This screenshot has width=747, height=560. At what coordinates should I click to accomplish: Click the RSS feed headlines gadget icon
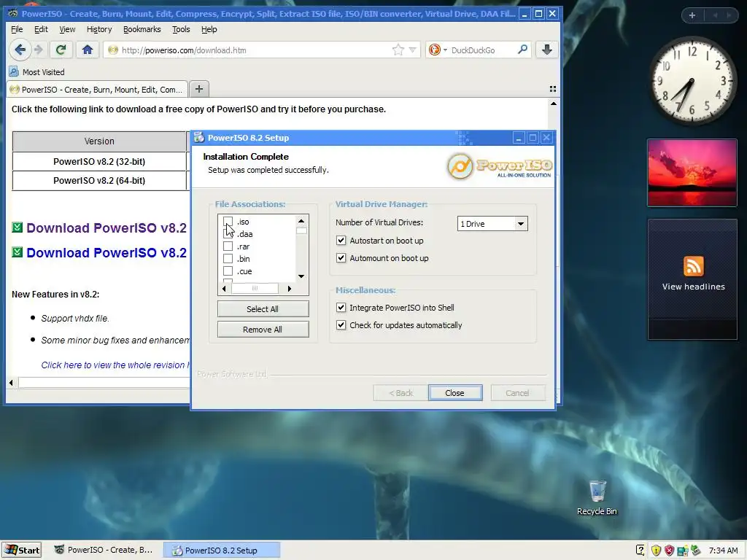coord(693,265)
